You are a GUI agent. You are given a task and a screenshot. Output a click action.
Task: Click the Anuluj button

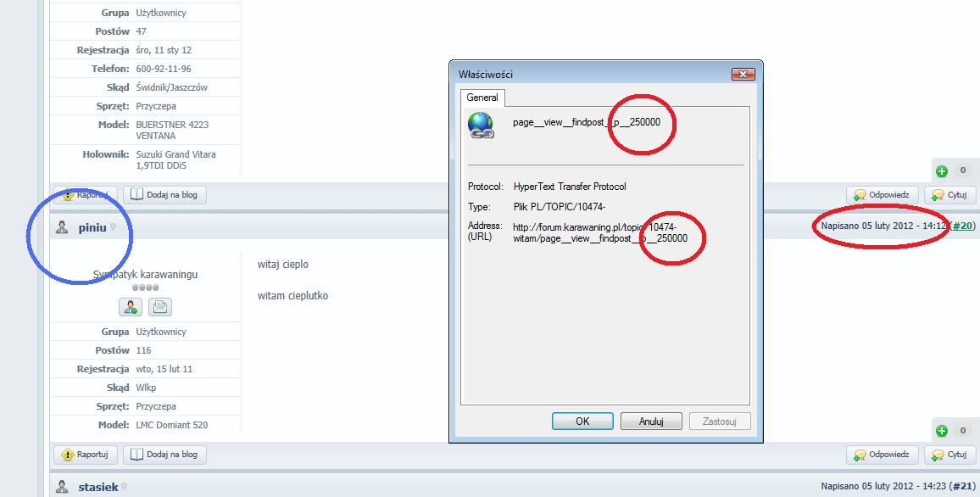coord(650,422)
